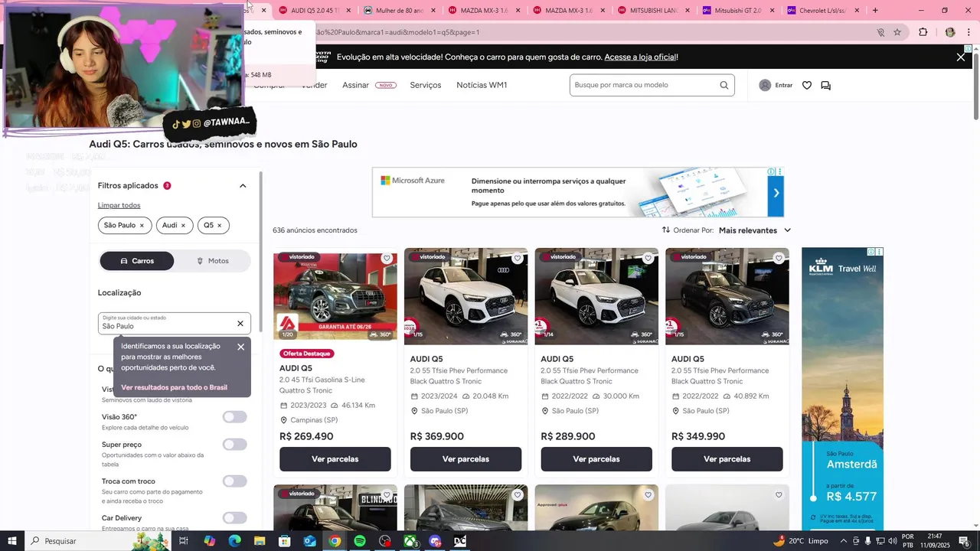Click the user avatar icon beside Entrar
The width and height of the screenshot is (980, 551).
click(765, 85)
